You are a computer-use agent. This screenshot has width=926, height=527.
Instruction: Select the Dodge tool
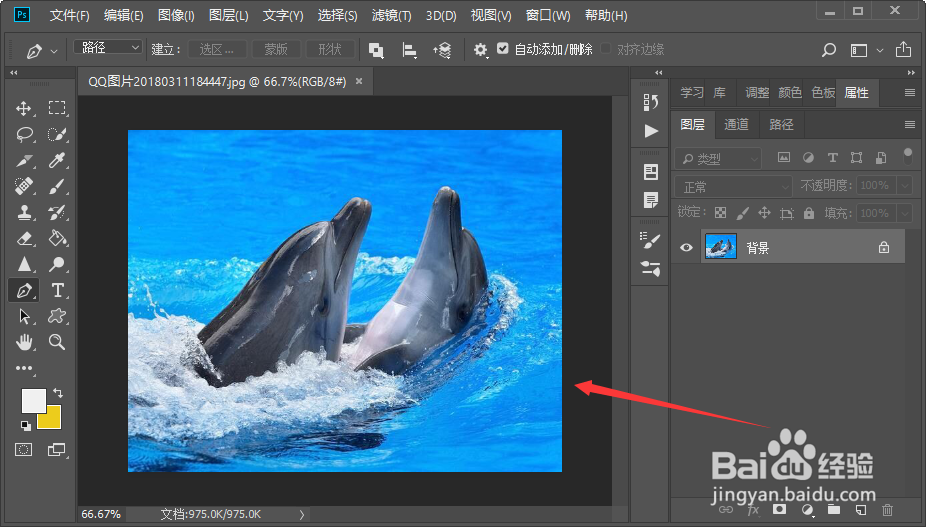point(57,264)
